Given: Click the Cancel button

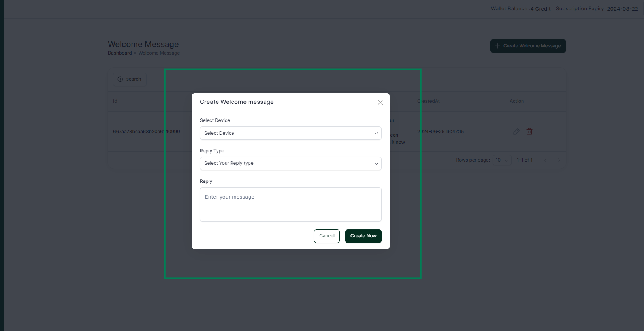Looking at the screenshot, I should pos(327,236).
